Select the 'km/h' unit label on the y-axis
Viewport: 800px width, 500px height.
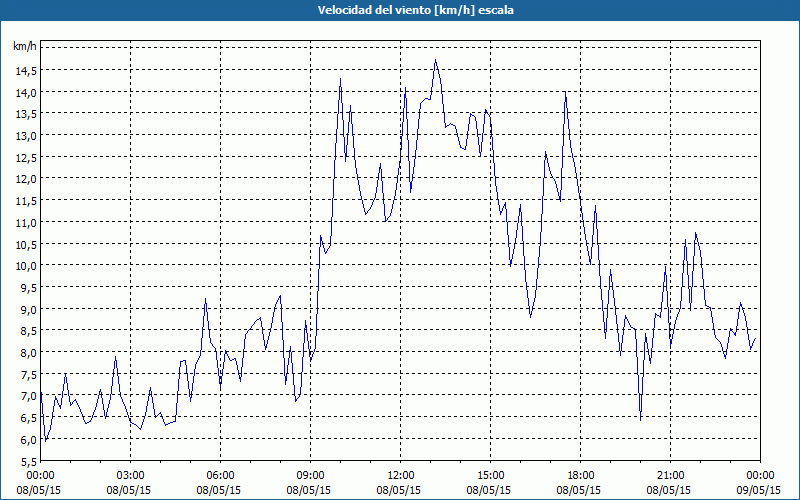(x=25, y=47)
